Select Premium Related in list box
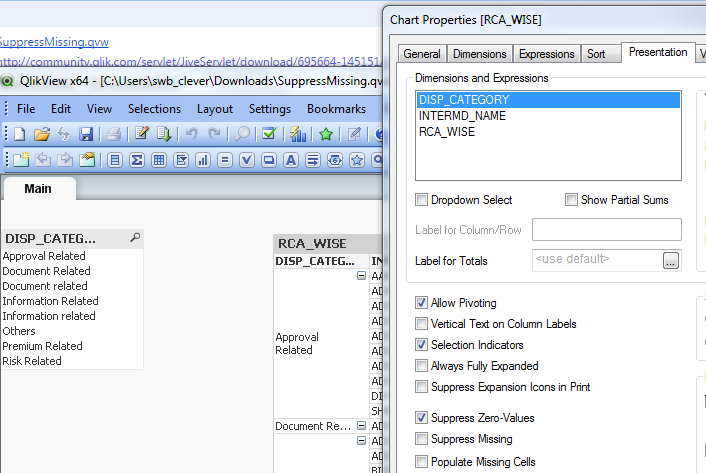The image size is (706, 473). 72,346
